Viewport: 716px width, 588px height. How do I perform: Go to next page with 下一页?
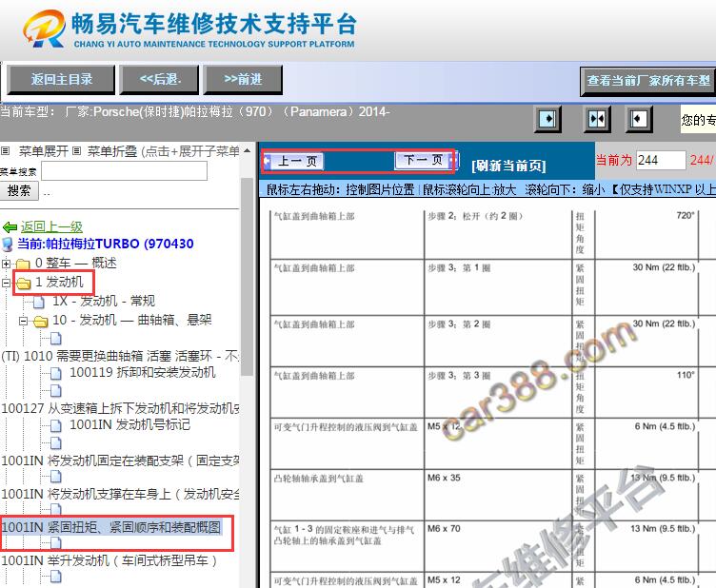point(427,160)
